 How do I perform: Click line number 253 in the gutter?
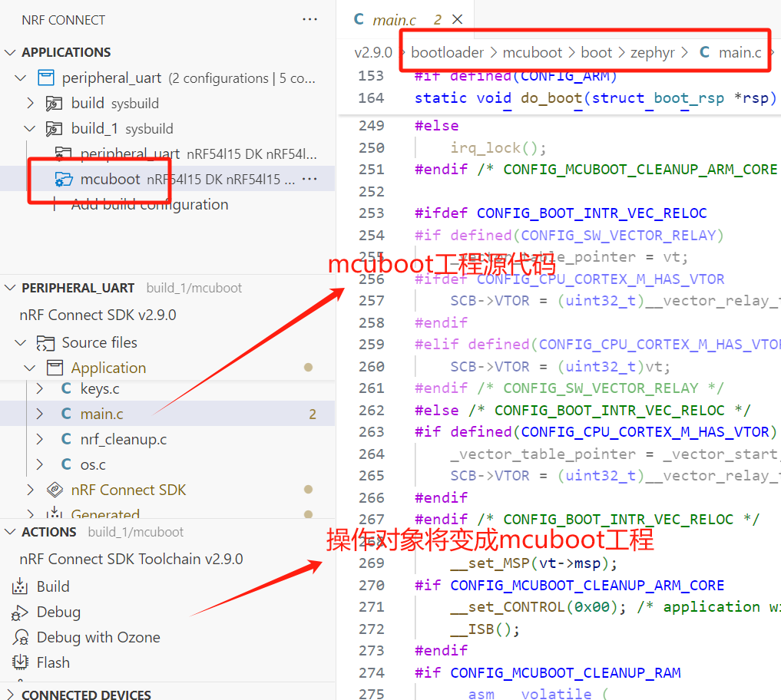point(372,213)
